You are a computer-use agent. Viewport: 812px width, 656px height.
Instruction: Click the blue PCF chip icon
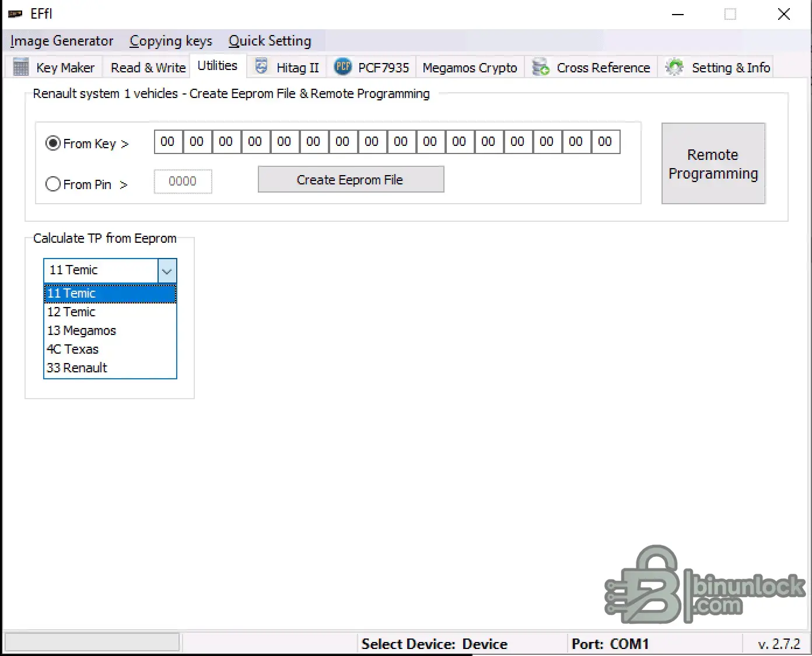click(x=343, y=67)
